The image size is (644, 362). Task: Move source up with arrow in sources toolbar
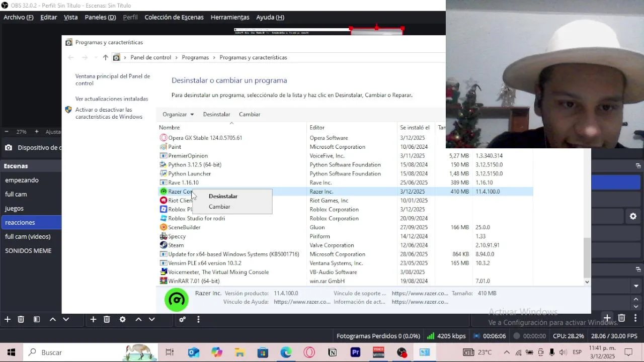point(138,319)
